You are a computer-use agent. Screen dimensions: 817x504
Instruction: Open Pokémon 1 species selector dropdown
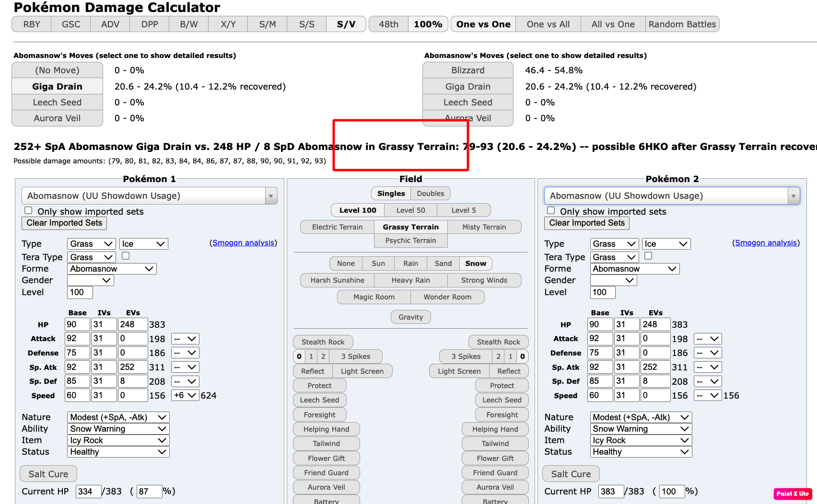pyautogui.click(x=150, y=195)
